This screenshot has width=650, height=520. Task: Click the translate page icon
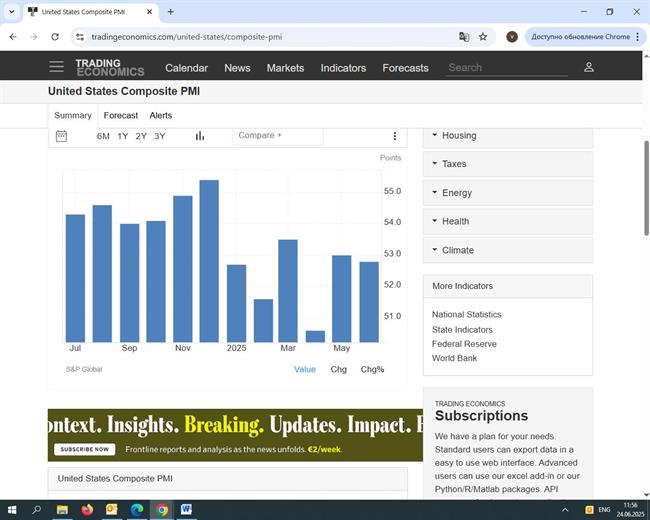coord(464,37)
